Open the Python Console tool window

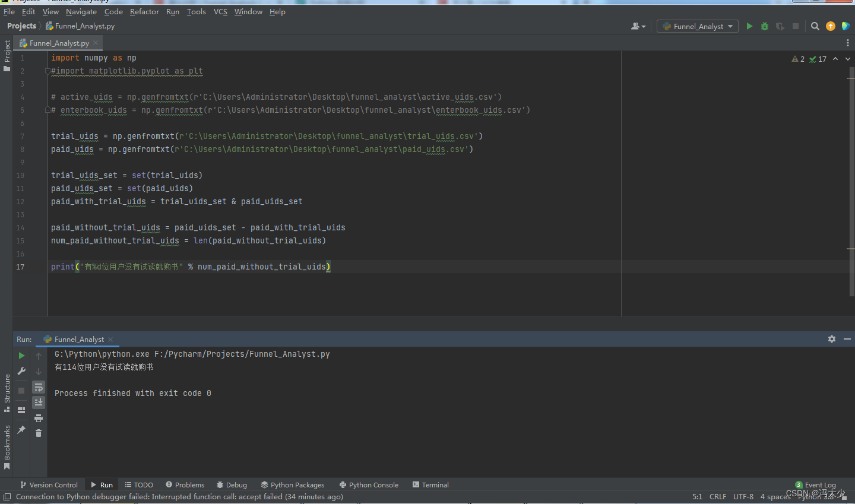(368, 485)
